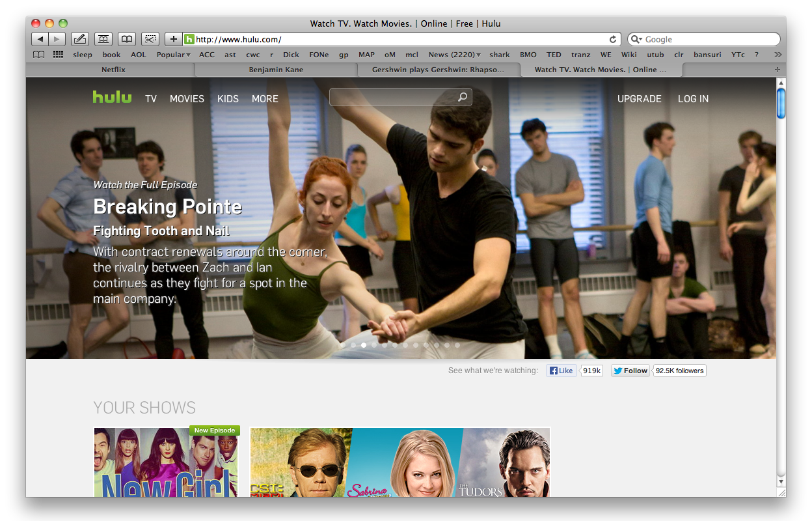The image size is (812, 521).
Task: Switch to the Netflix tab
Action: point(113,70)
